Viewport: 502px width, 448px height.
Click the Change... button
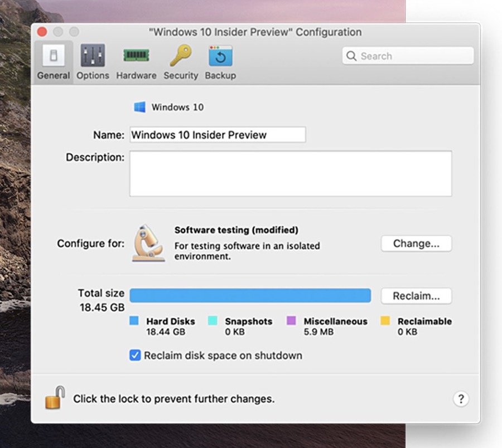click(416, 244)
